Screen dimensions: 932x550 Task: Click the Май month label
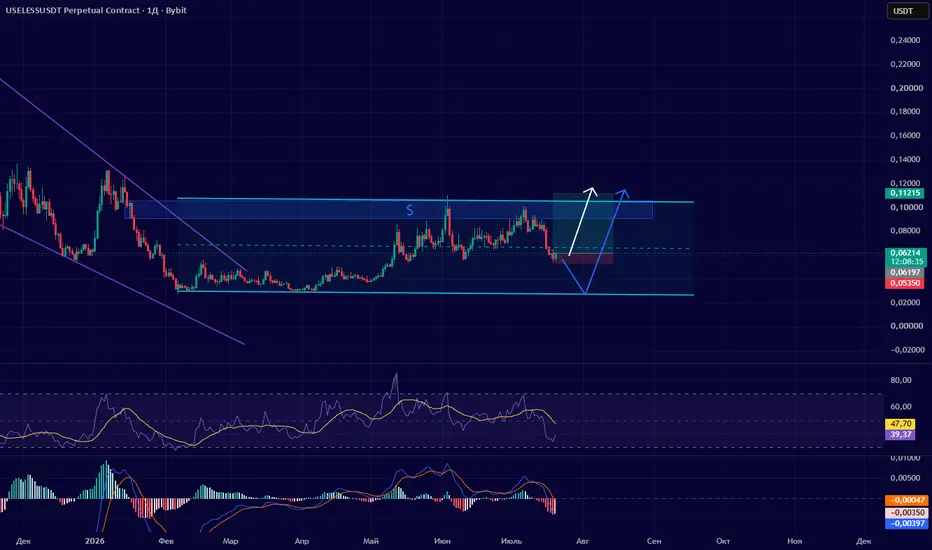click(371, 541)
